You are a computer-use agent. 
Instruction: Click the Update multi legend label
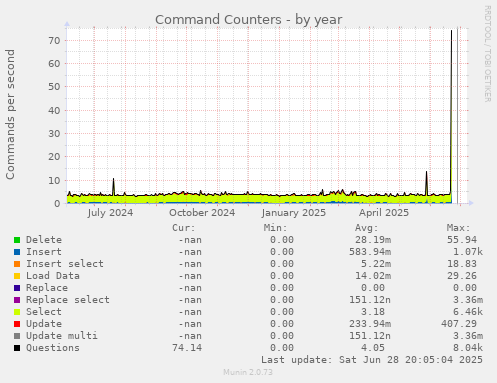point(62,336)
